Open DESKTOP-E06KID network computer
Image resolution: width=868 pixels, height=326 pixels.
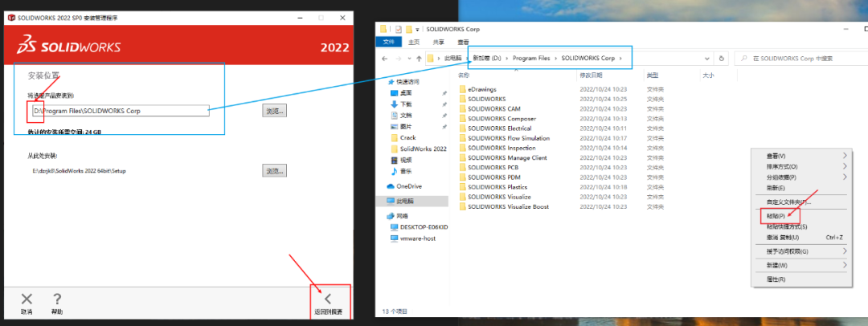click(x=419, y=227)
